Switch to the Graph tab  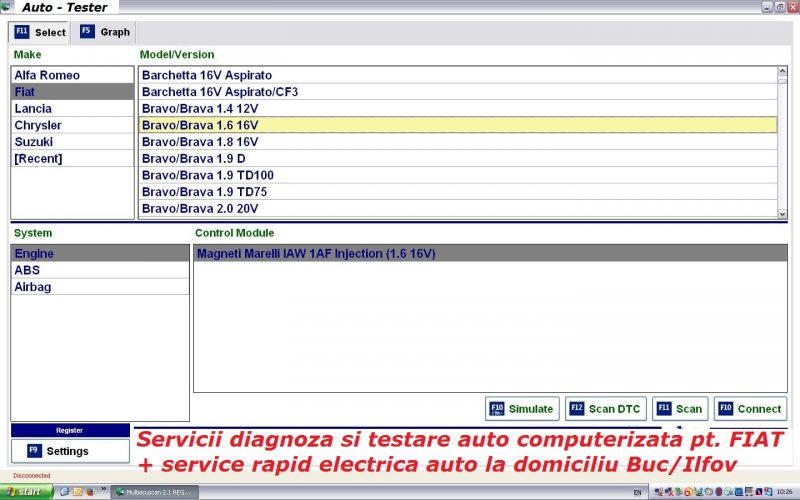click(x=105, y=32)
